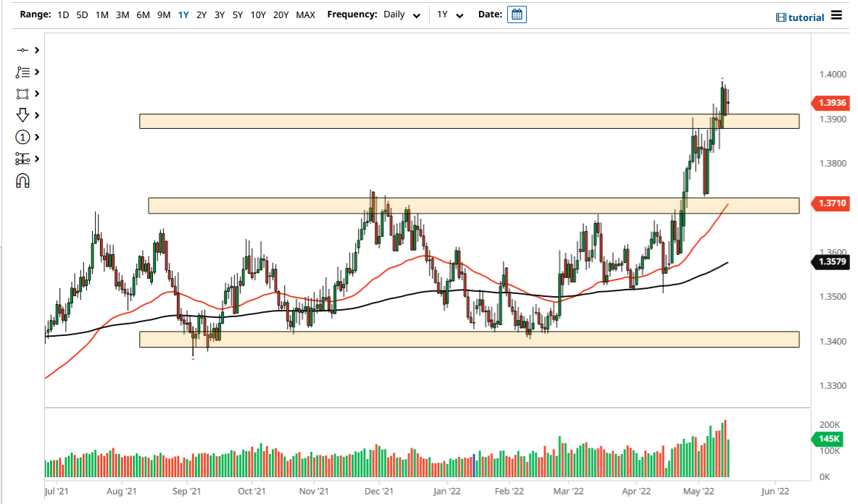
Task: Select the trend line drawing tool
Action: [x=22, y=50]
